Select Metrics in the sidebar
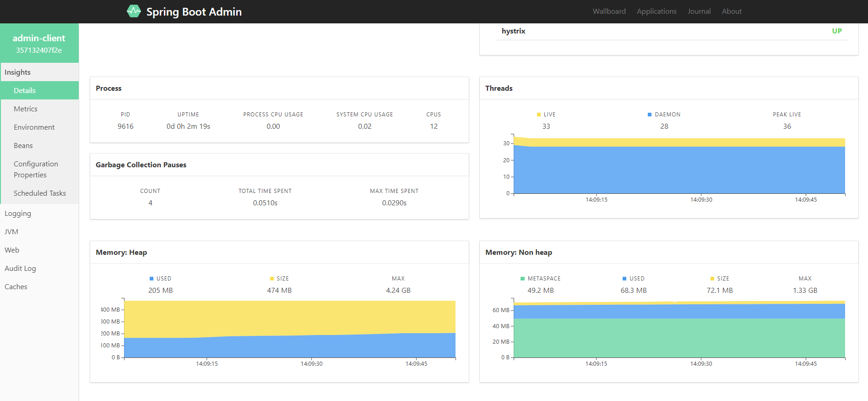The height and width of the screenshot is (401, 868). [x=39, y=109]
